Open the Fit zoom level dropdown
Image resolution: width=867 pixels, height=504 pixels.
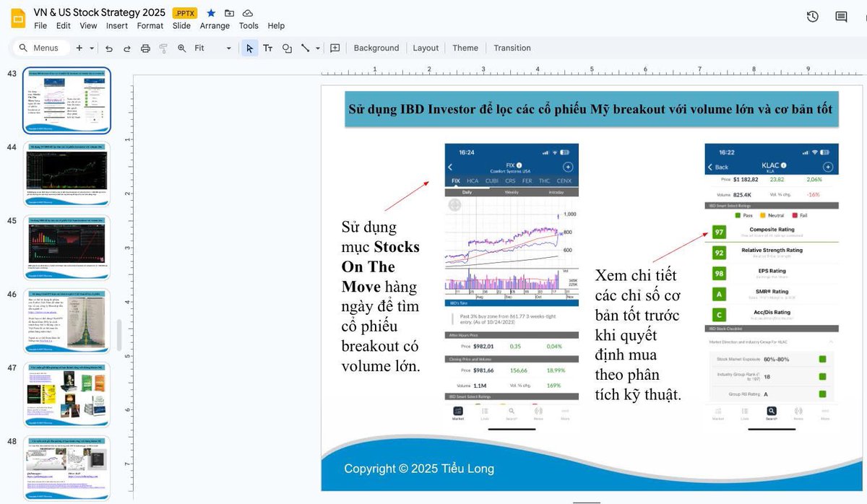pyautogui.click(x=213, y=48)
